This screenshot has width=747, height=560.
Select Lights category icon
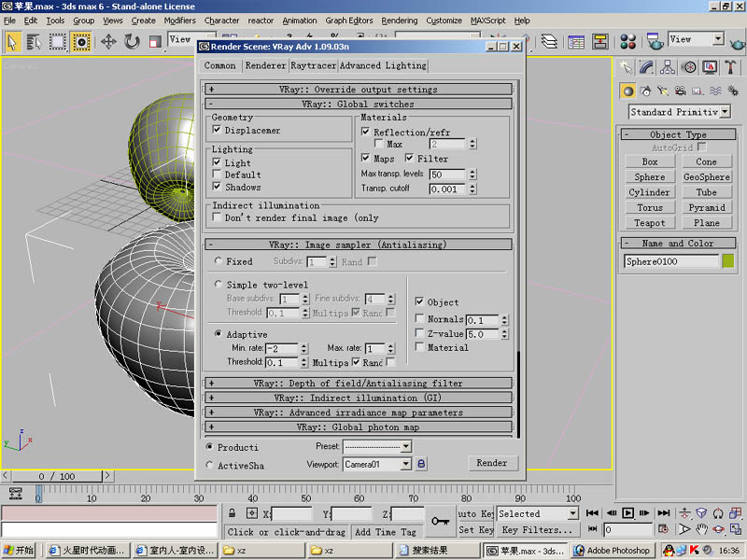[663, 91]
